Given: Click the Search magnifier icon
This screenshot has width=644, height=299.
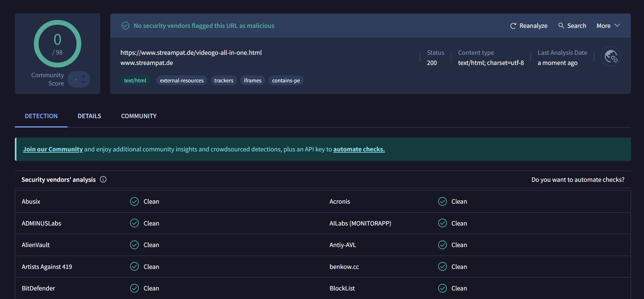Looking at the screenshot, I should 561,26.
